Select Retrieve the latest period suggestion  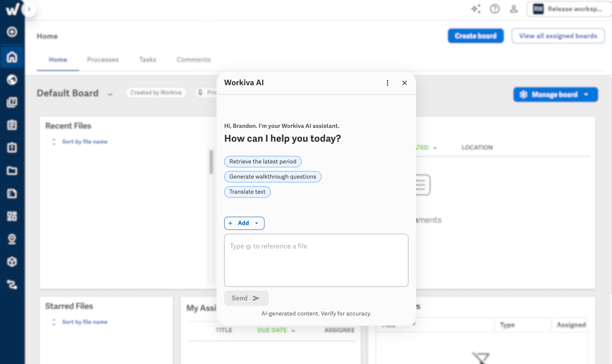[x=263, y=162]
